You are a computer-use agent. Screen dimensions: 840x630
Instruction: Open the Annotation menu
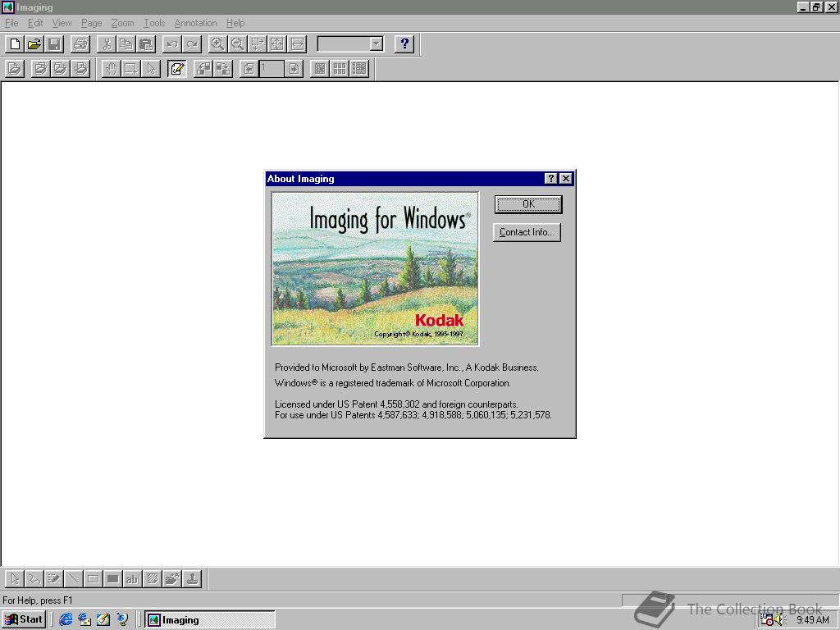tap(195, 23)
